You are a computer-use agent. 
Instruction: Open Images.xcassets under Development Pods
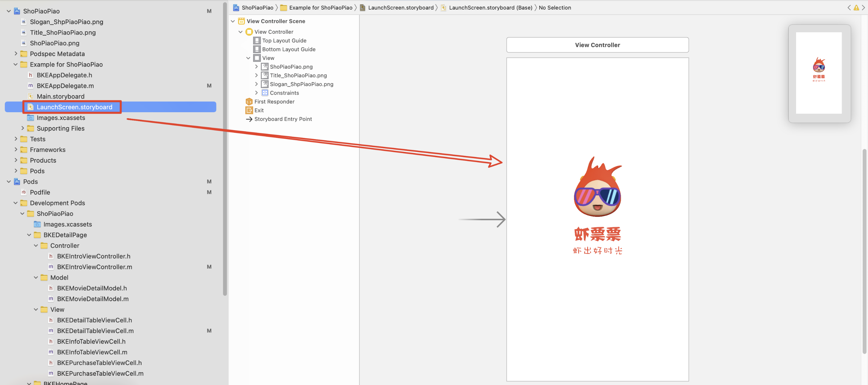[x=68, y=224]
